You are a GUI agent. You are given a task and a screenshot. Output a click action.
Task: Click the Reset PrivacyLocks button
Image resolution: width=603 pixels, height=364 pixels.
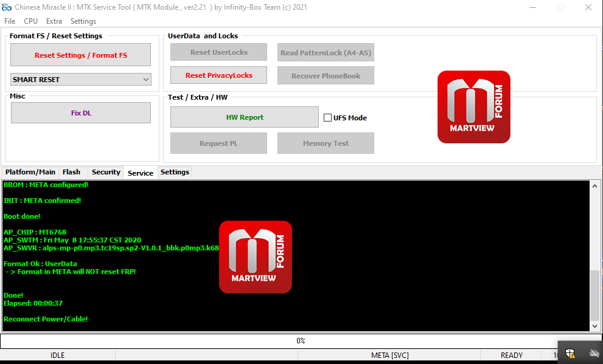point(219,75)
